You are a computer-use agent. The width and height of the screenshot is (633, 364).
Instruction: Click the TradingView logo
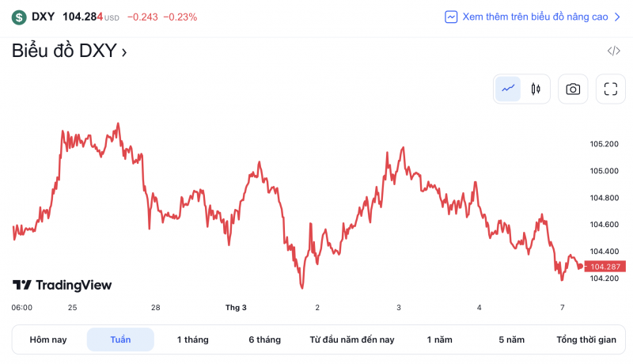pos(62,285)
